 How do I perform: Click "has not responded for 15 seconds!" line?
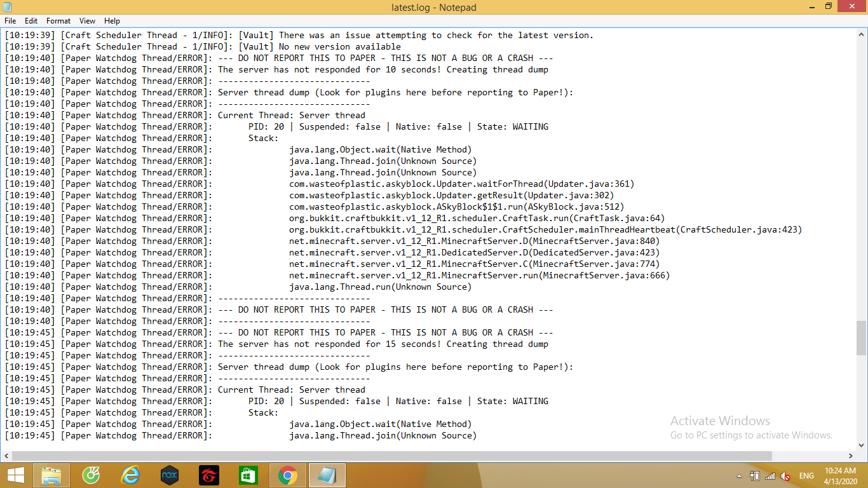coord(276,344)
